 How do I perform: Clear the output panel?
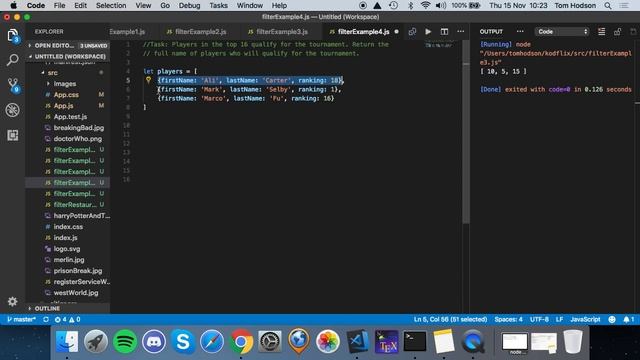click(602, 31)
